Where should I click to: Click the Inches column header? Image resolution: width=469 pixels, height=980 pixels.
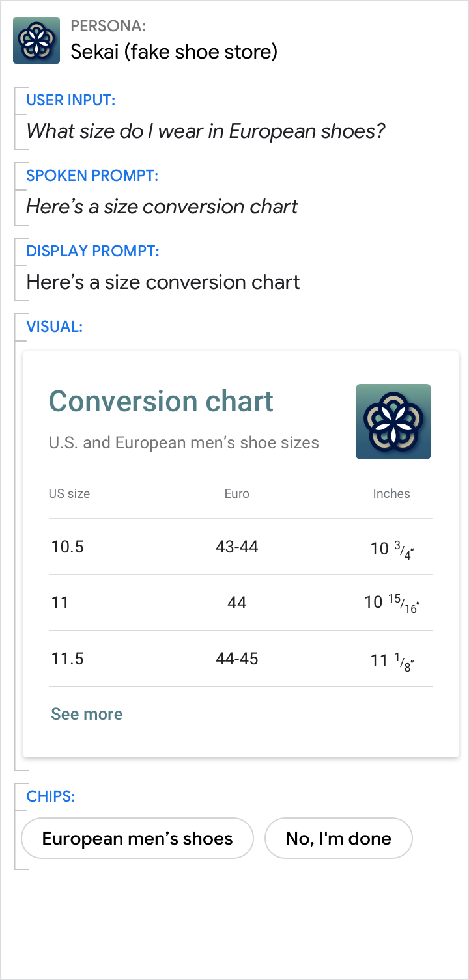coord(391,493)
